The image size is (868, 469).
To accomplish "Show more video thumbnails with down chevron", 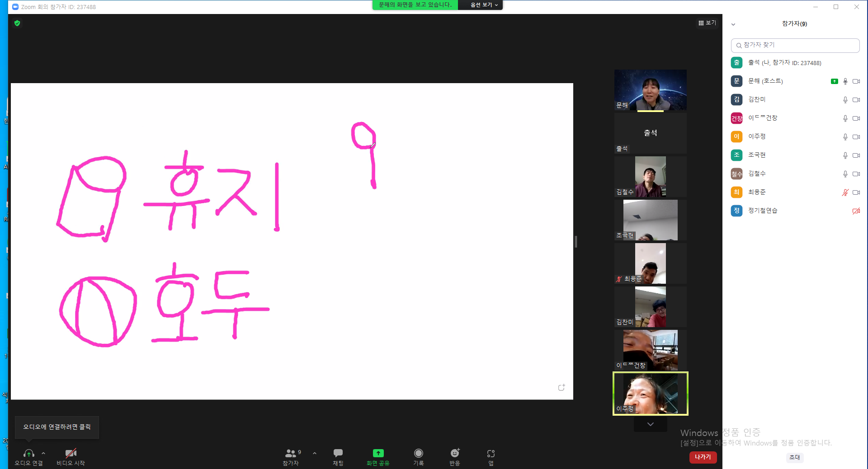I will click(x=651, y=424).
